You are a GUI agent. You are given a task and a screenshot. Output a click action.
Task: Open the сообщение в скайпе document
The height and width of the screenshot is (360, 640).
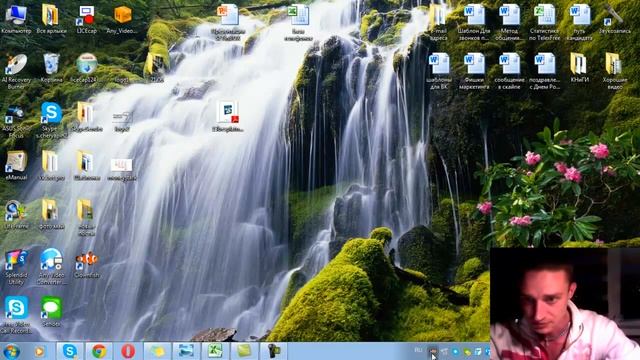coord(509,71)
